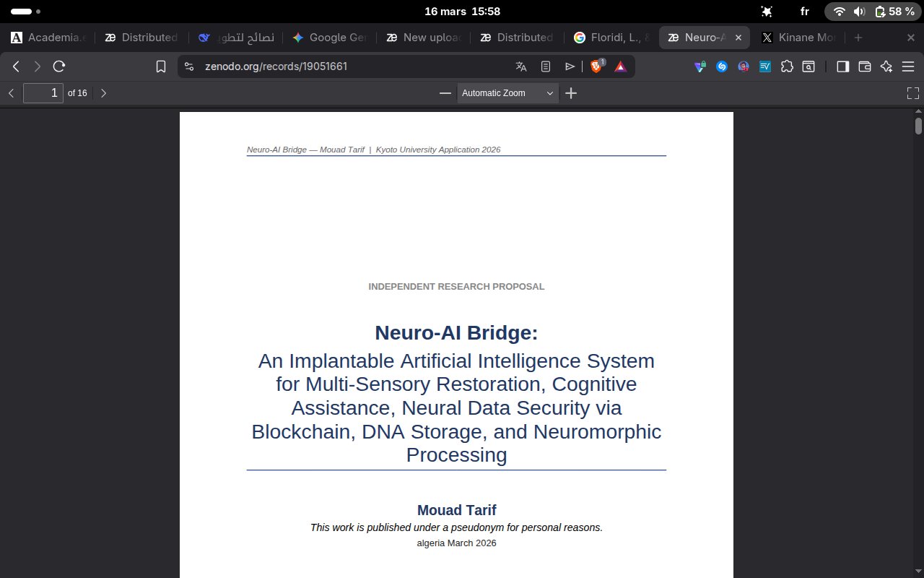Click the Wi-Fi status icon
This screenshot has width=924, height=578.
(x=839, y=12)
